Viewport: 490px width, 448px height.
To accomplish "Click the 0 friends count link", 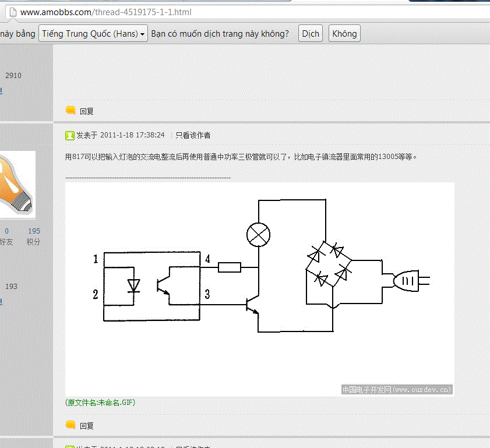I will tap(6, 231).
